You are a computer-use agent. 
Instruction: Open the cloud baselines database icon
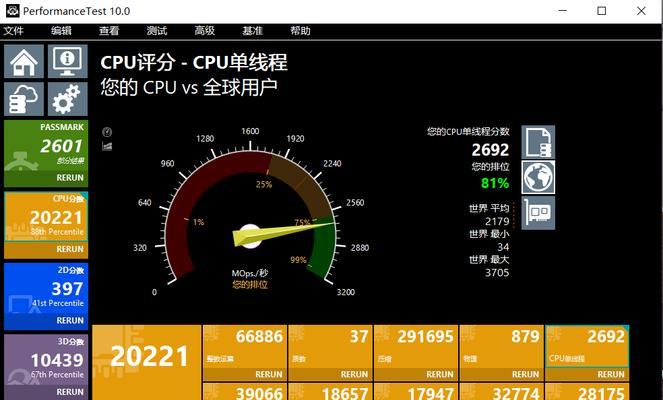pyautogui.click(x=24, y=99)
